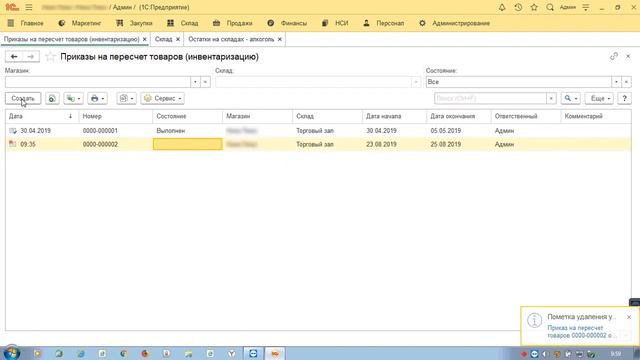Close the Склад tab

coord(178,39)
